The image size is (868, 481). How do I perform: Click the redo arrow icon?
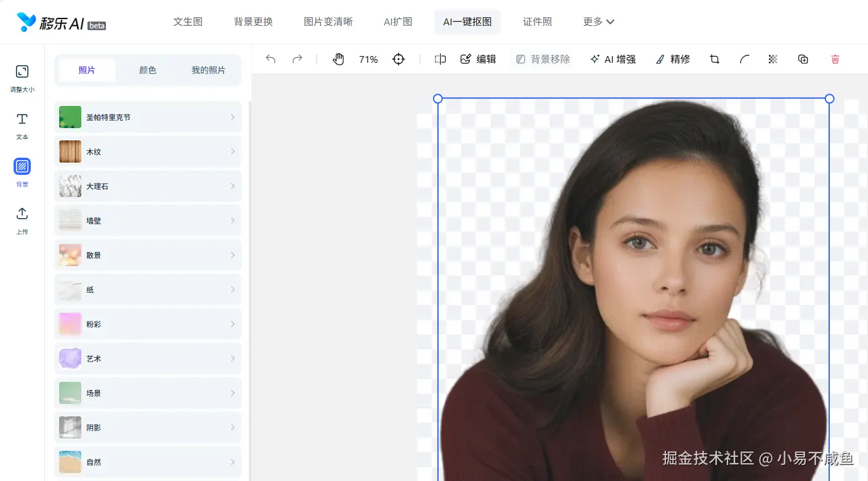click(x=297, y=59)
